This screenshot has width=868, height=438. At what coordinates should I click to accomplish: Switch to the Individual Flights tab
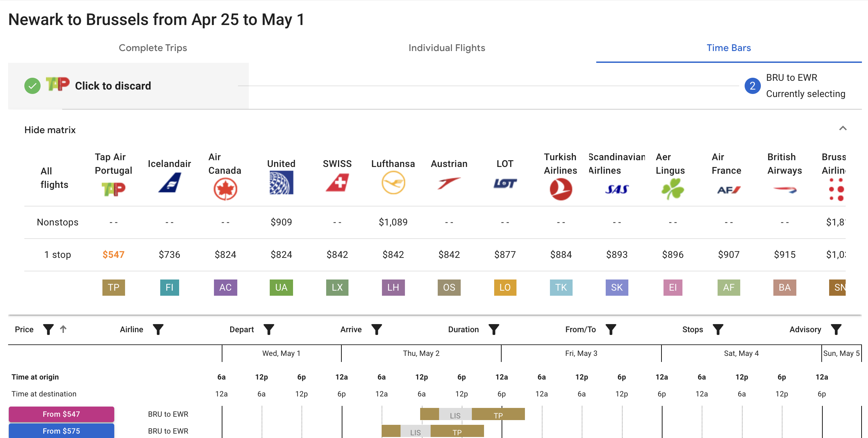447,48
